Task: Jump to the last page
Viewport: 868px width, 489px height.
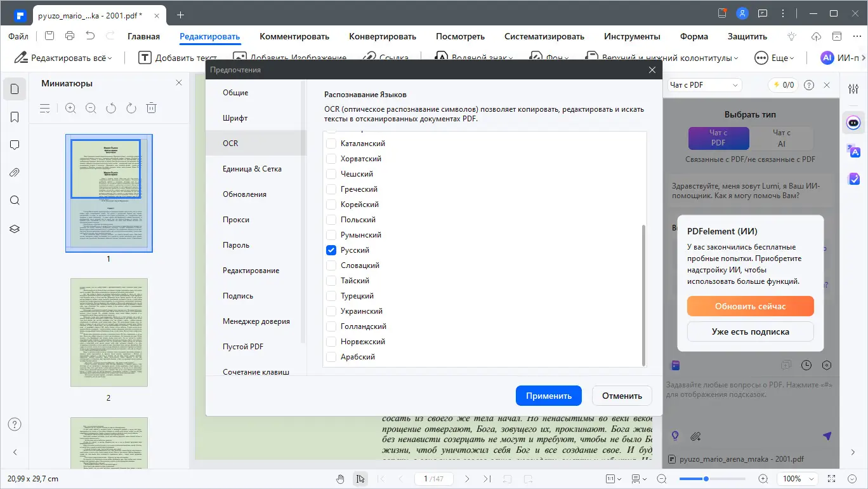Action: point(487,479)
